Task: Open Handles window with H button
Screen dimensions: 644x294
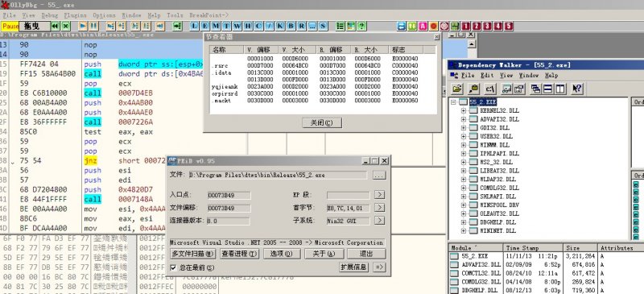Action: point(248,27)
